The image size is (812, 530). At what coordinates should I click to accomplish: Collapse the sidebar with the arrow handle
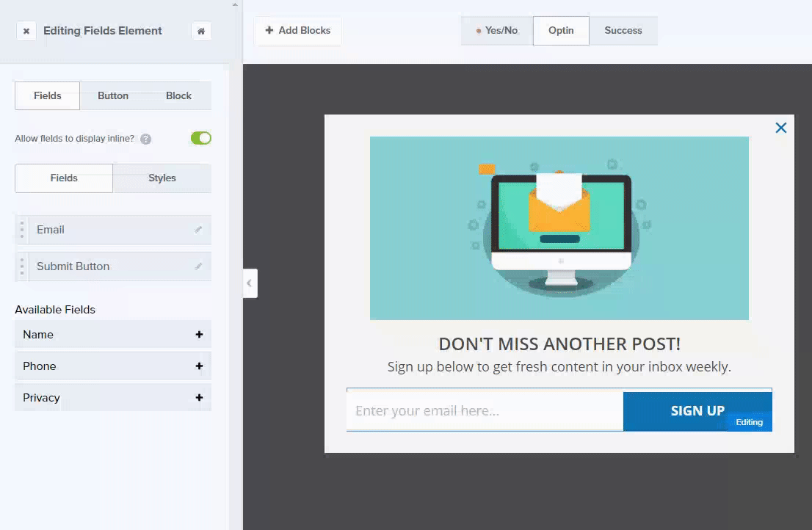click(250, 283)
